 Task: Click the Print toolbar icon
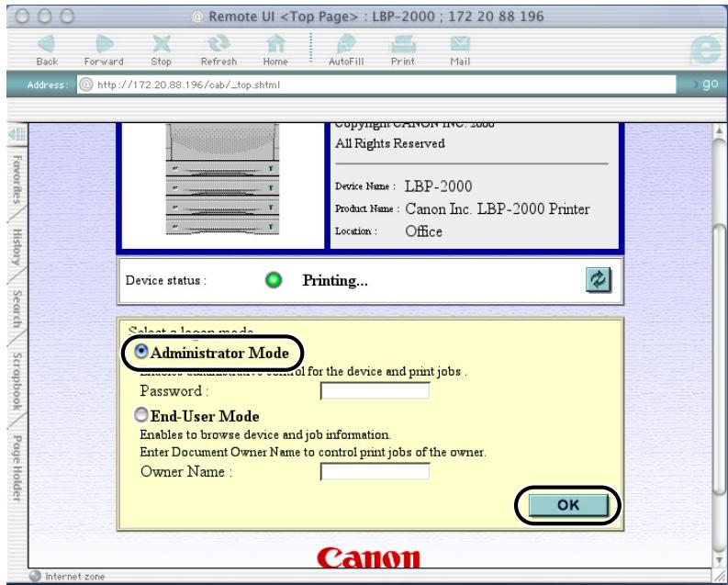coord(402,50)
